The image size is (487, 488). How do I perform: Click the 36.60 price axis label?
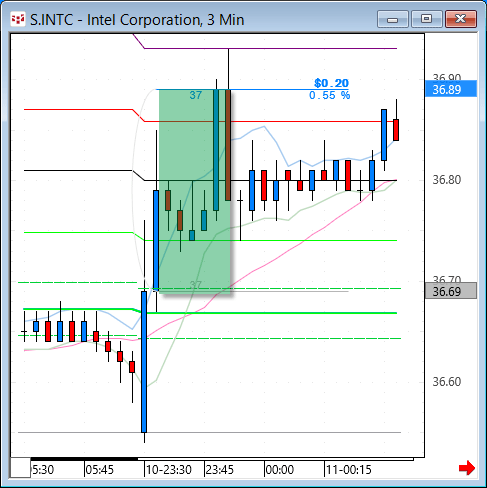447,382
